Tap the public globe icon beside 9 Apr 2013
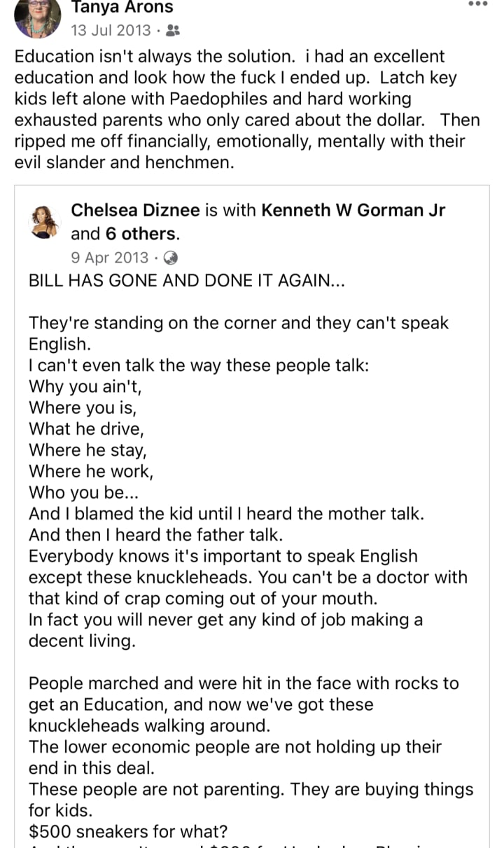Screen dimensions: 504x848 click(x=170, y=257)
